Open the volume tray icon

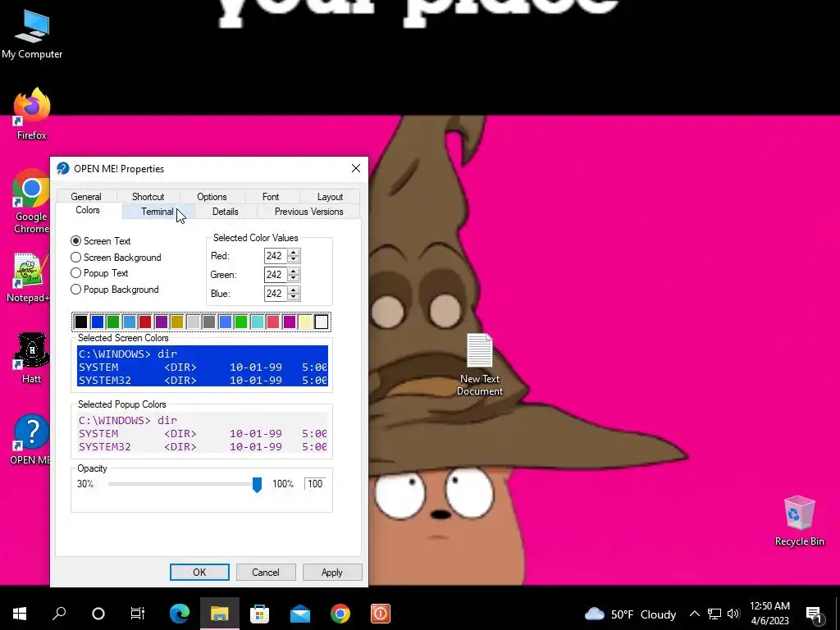pyautogui.click(x=733, y=614)
